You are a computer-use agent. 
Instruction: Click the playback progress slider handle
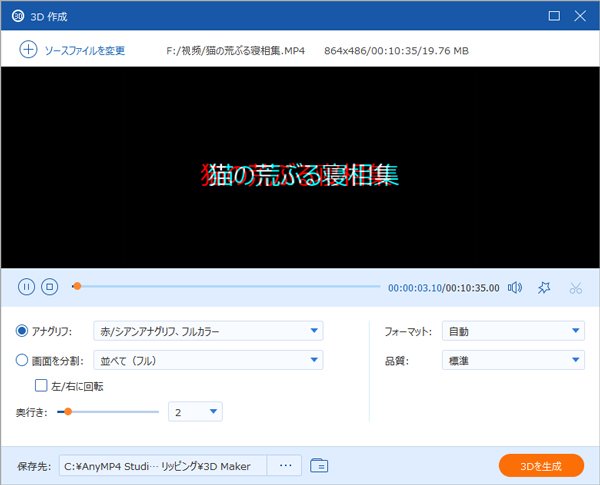point(77,286)
